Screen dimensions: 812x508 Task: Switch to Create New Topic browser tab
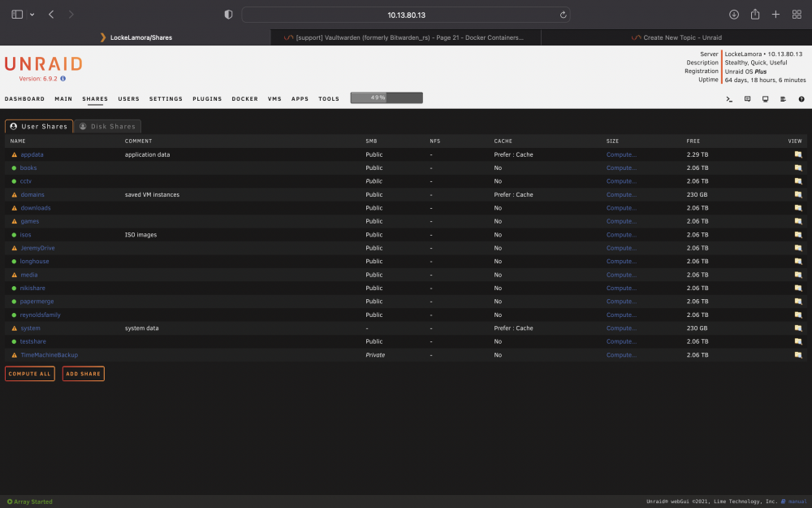676,37
